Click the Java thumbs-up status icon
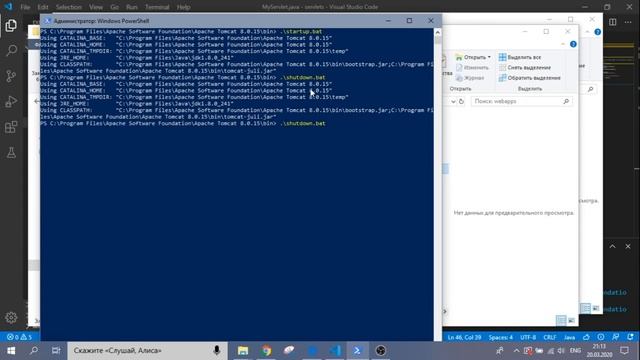The image size is (640, 360). tap(586, 337)
